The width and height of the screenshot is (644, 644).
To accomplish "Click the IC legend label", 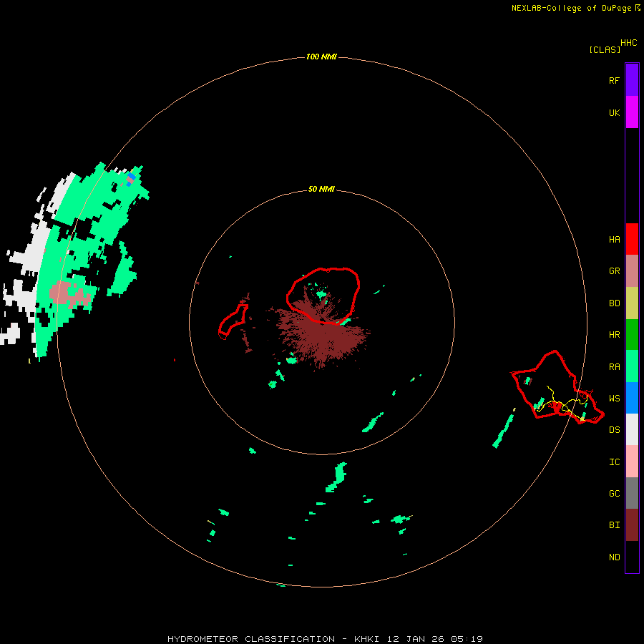I will (614, 462).
